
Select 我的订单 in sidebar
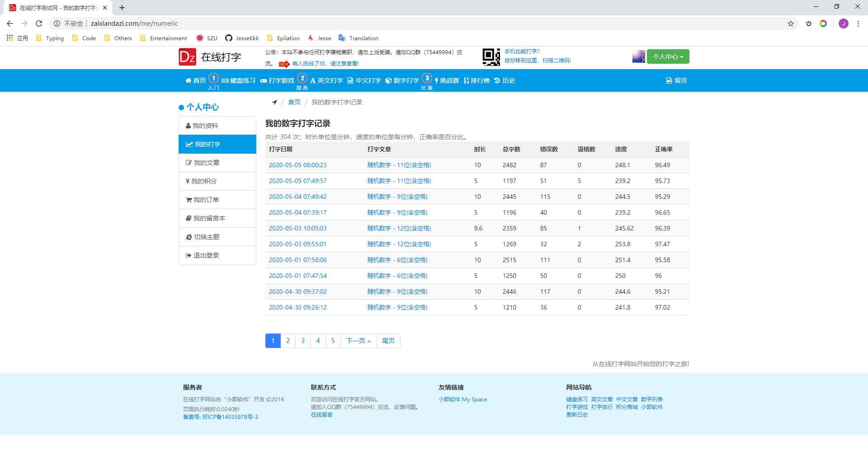click(x=217, y=200)
